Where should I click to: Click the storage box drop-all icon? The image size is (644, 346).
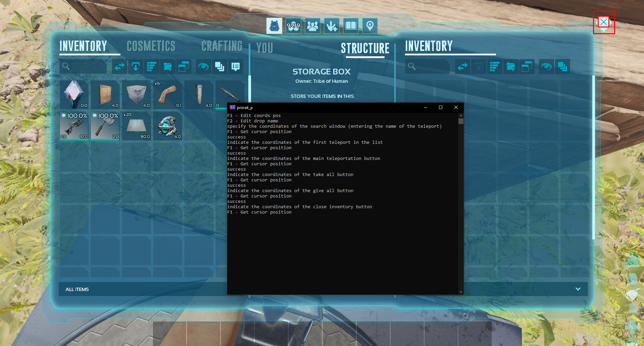[x=479, y=67]
